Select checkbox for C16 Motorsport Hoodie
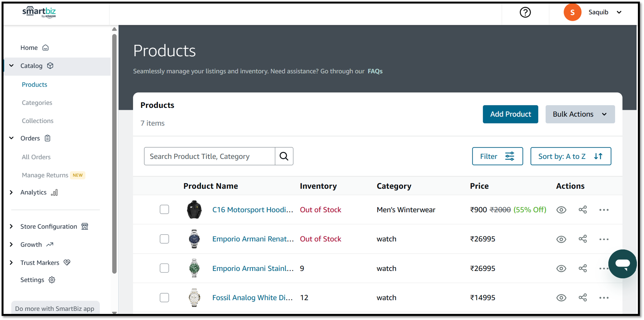This screenshot has width=644, height=320. coord(164,209)
